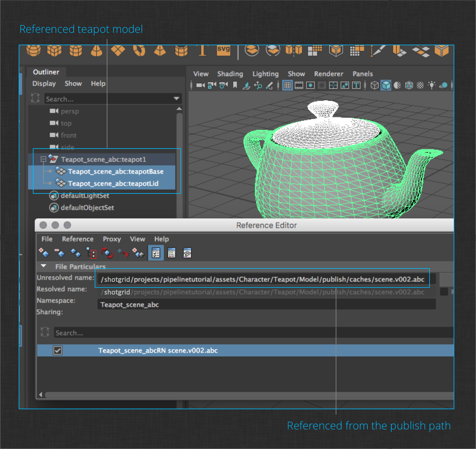
Task: Create a polygon cylinder from the shelf
Action: [76, 50]
